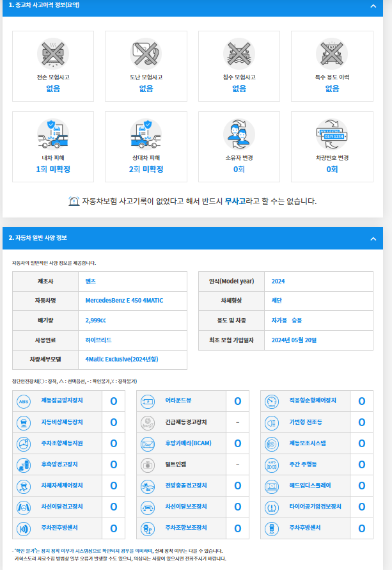Click the 빌트인캠 gray camera icon
Viewport: 392px width, 570px height.
[x=148, y=465]
